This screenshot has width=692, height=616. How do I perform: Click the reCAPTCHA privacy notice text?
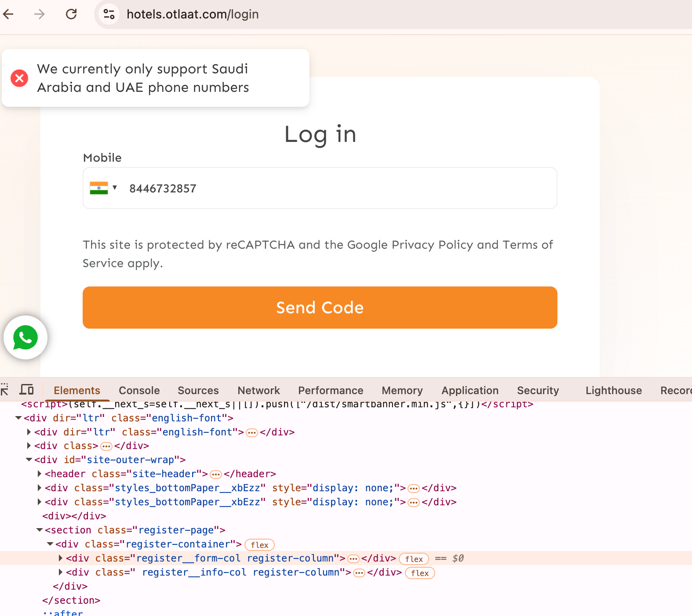coord(318,254)
